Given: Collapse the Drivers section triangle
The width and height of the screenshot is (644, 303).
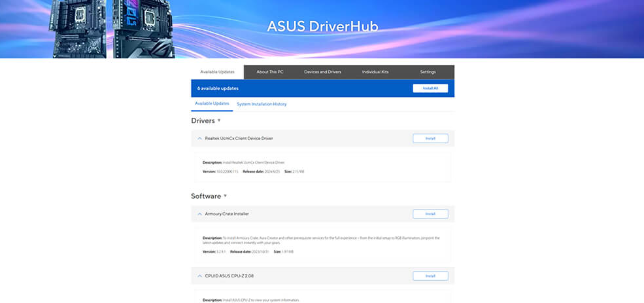Looking at the screenshot, I should click(219, 121).
